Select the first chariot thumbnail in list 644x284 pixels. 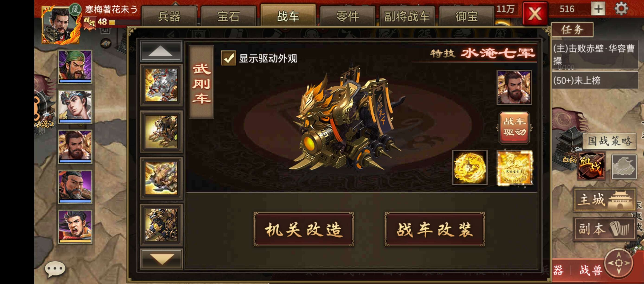[x=161, y=85]
